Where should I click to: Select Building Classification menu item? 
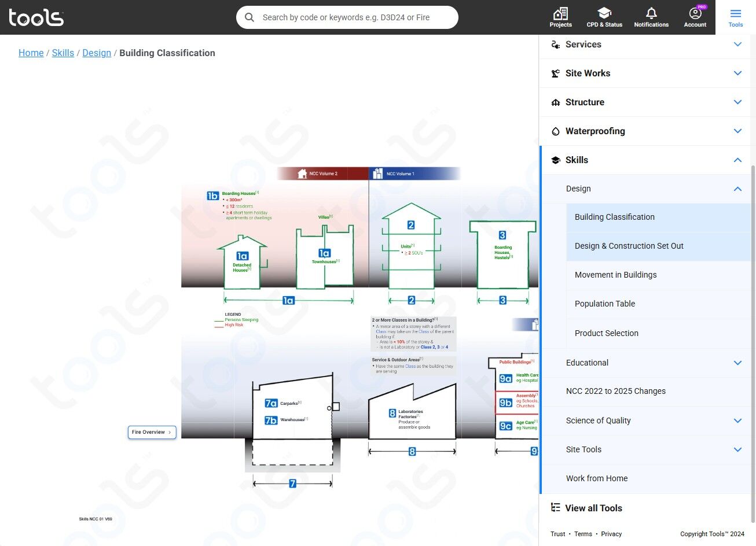tap(658, 217)
